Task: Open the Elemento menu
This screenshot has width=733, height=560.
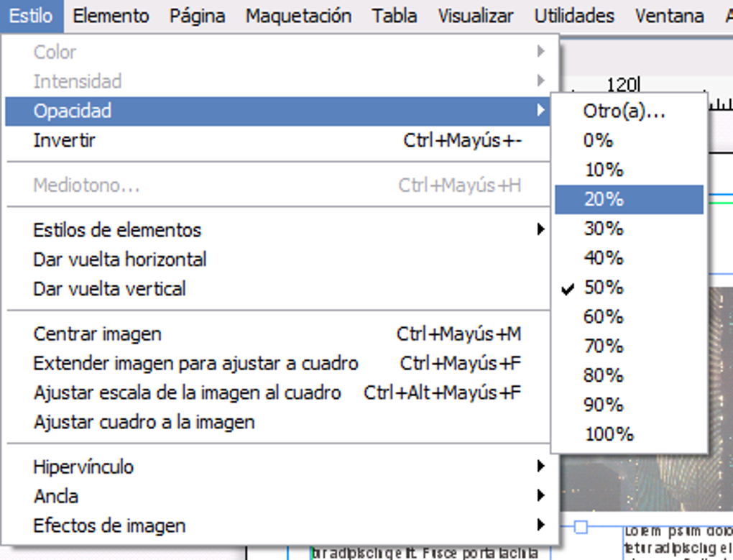Action: (111, 16)
